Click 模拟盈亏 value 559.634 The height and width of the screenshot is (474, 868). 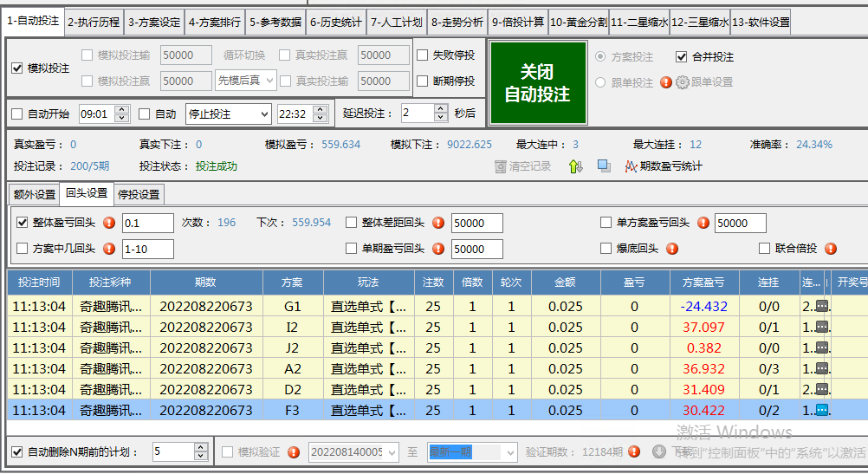(341, 145)
